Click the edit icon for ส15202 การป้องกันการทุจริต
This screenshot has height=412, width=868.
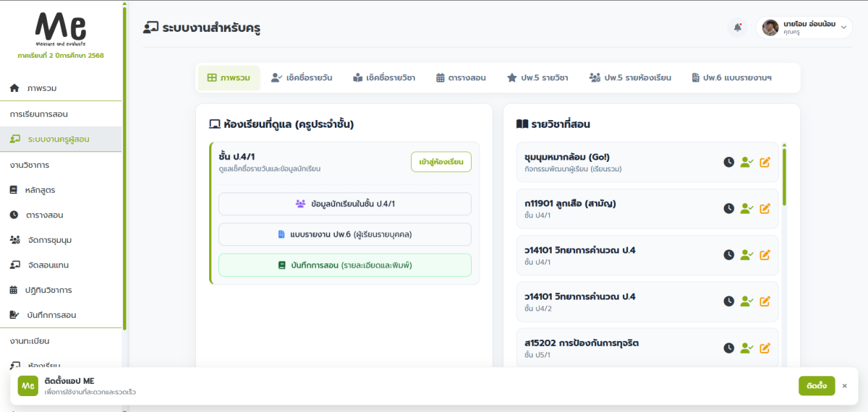pyautogui.click(x=765, y=348)
